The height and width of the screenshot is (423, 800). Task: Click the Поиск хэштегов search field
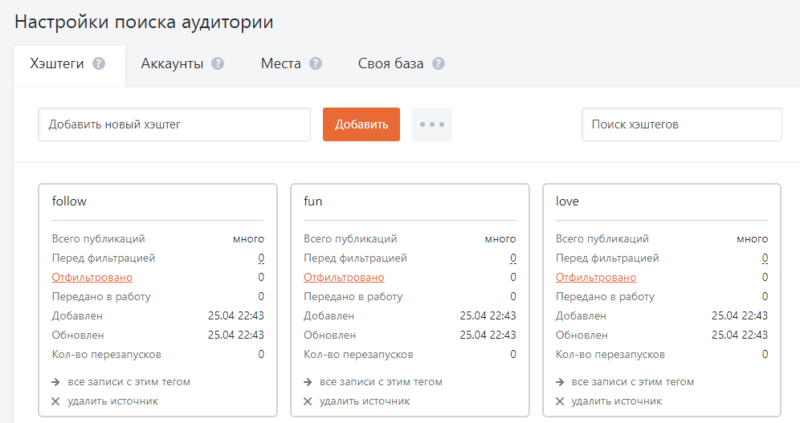pyautogui.click(x=681, y=125)
